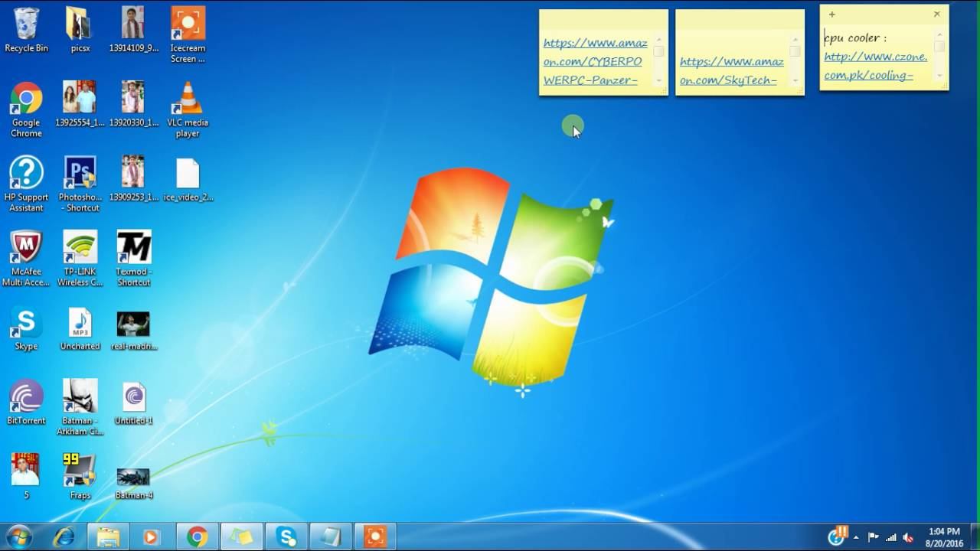Select the Batman Arkham game shortcut
This screenshot has width=980, height=551.
(80, 407)
